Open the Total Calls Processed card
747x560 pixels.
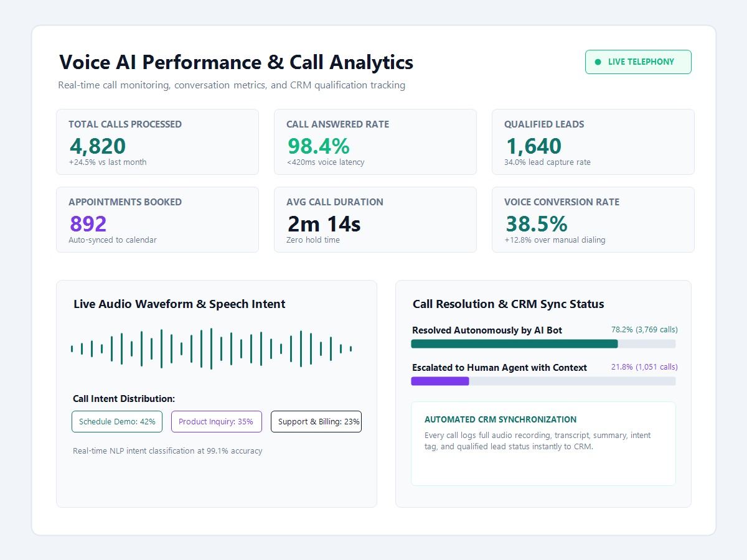click(x=157, y=142)
